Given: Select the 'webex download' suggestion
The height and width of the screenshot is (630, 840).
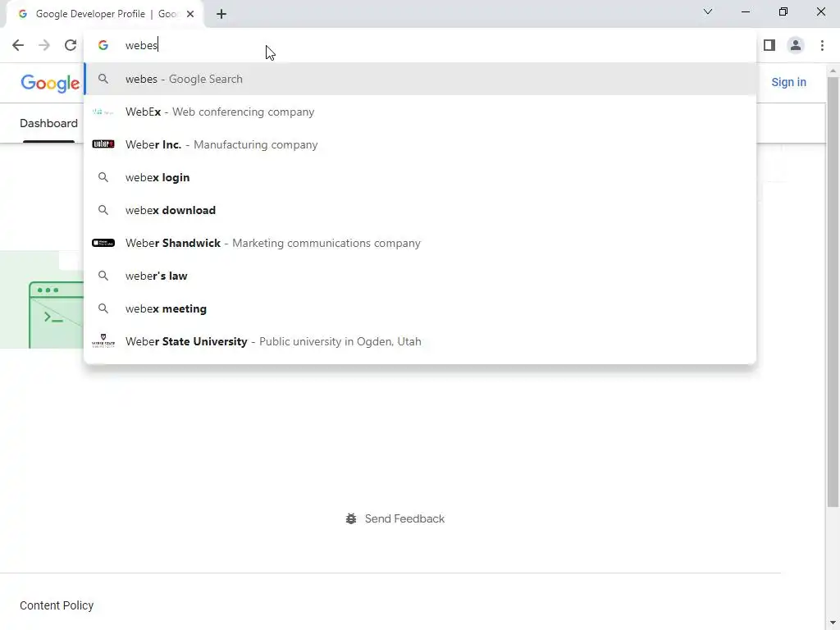Looking at the screenshot, I should tap(420, 210).
